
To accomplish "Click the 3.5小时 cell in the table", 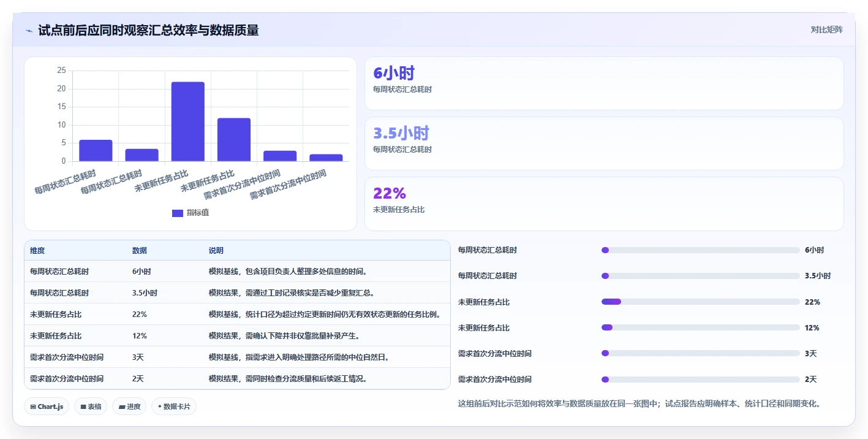I will (x=145, y=293).
